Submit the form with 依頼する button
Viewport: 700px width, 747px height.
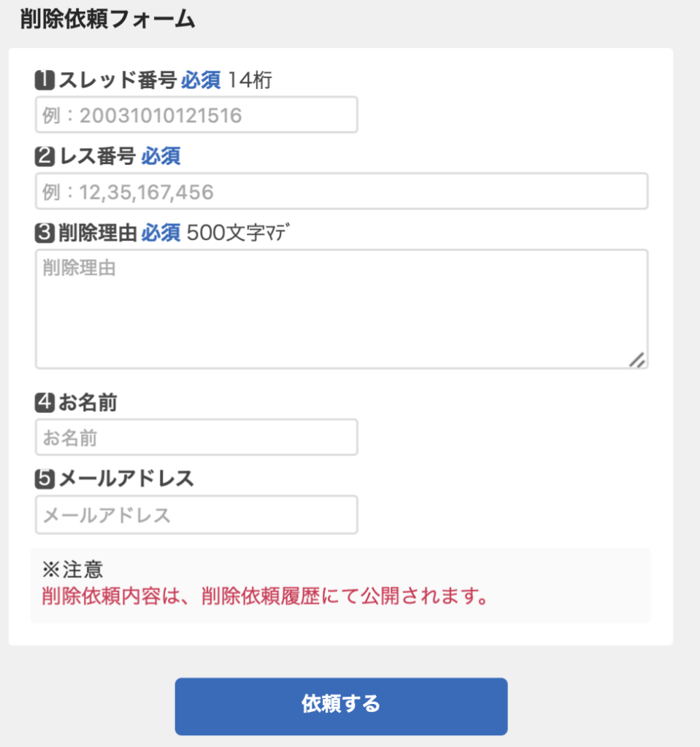click(341, 706)
